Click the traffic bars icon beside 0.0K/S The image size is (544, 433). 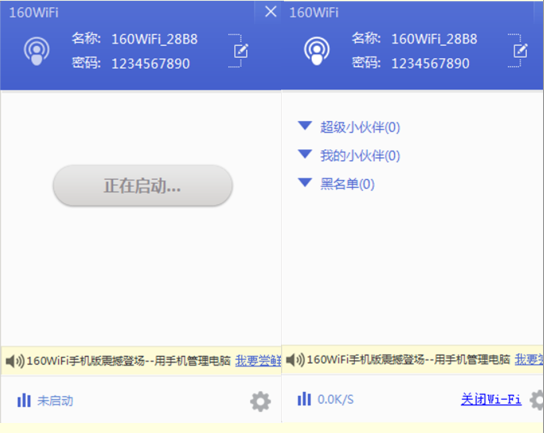[304, 399]
